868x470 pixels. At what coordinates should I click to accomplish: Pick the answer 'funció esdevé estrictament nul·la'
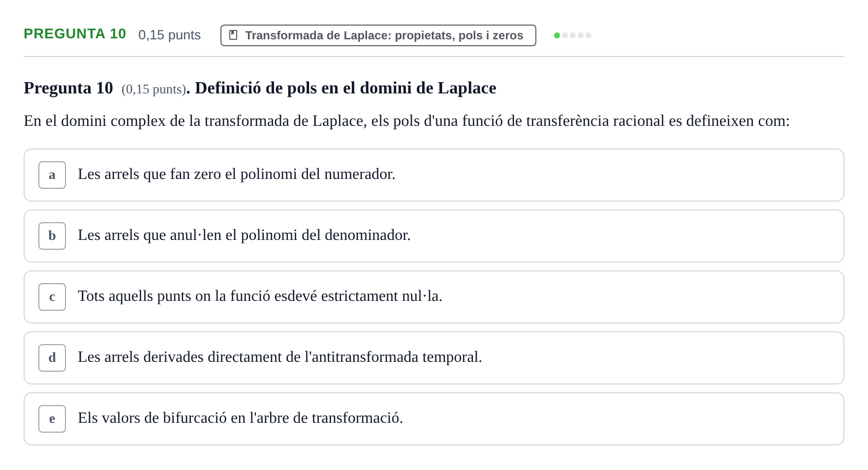pos(434,297)
